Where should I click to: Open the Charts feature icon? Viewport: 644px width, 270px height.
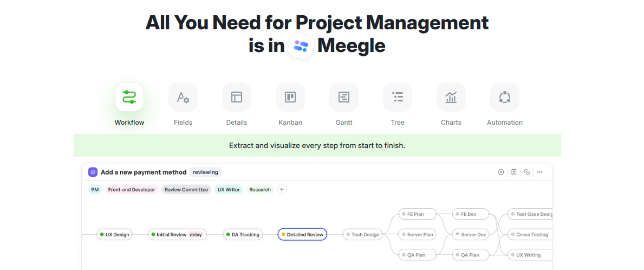coord(451,97)
